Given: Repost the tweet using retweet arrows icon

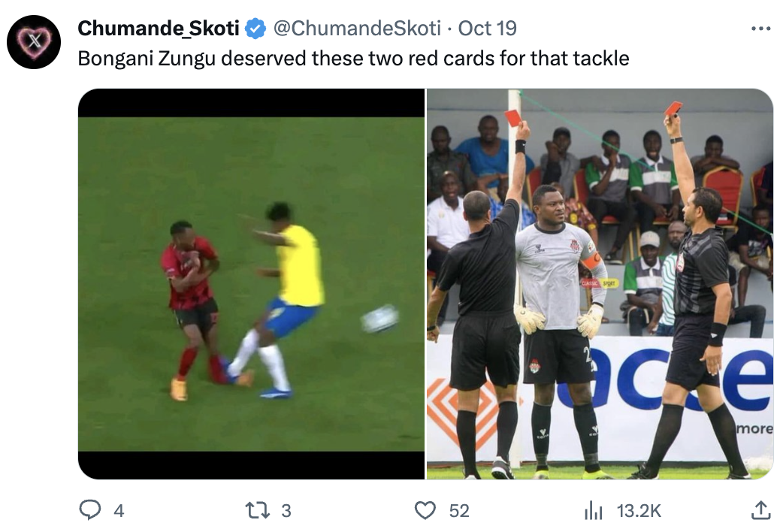Looking at the screenshot, I should tap(258, 510).
